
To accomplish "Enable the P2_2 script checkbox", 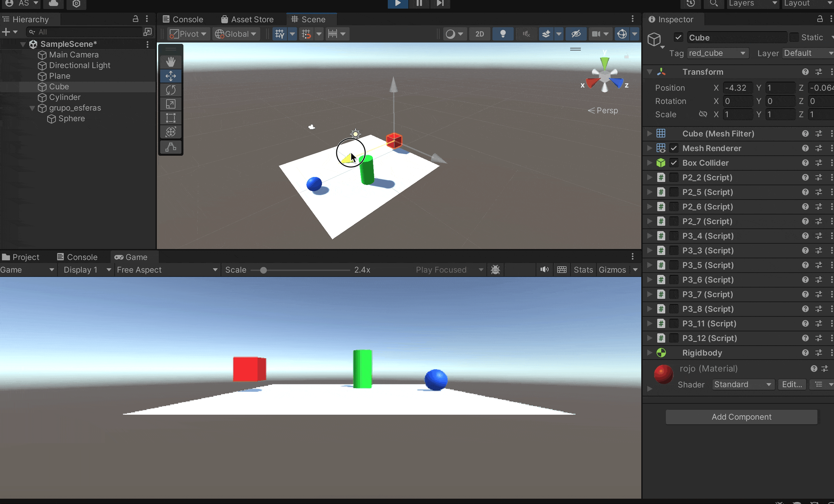I will (x=674, y=177).
